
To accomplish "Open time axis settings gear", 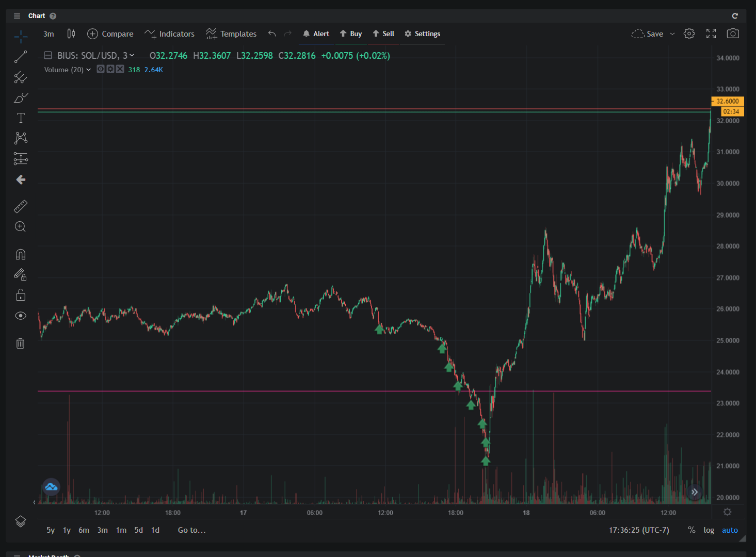I will tap(728, 512).
